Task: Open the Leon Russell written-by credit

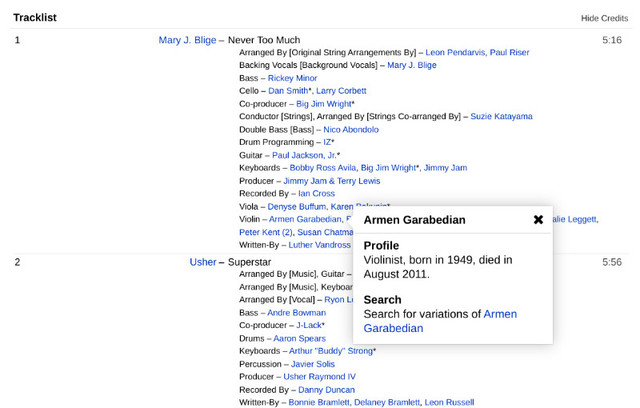Action: pyautogui.click(x=449, y=402)
